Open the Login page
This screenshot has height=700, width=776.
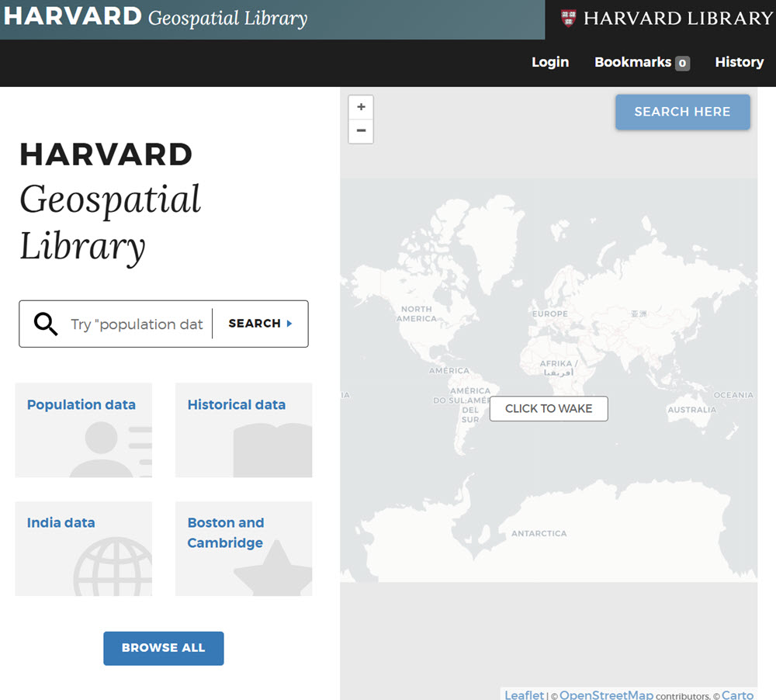point(550,62)
